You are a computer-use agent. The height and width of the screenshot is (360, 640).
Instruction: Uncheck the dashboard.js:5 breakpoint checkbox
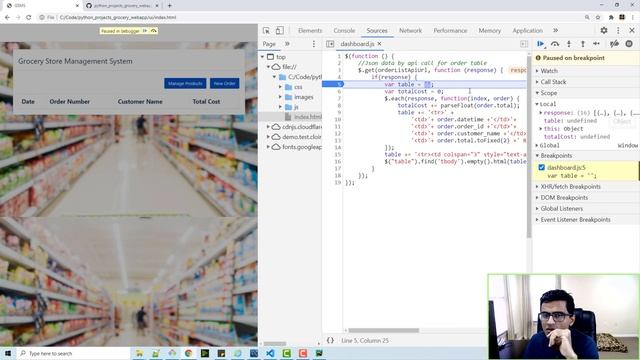click(x=542, y=167)
